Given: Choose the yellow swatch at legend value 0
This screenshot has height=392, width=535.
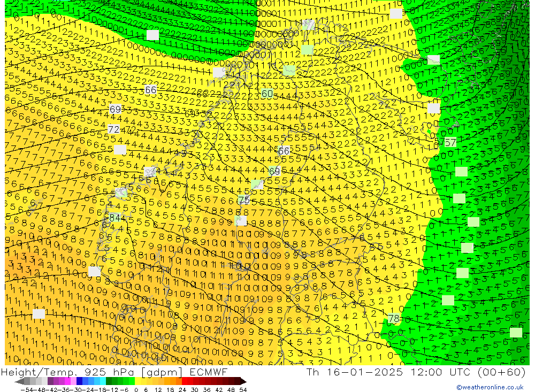Looking at the screenshot, I should pyautogui.click(x=138, y=381).
